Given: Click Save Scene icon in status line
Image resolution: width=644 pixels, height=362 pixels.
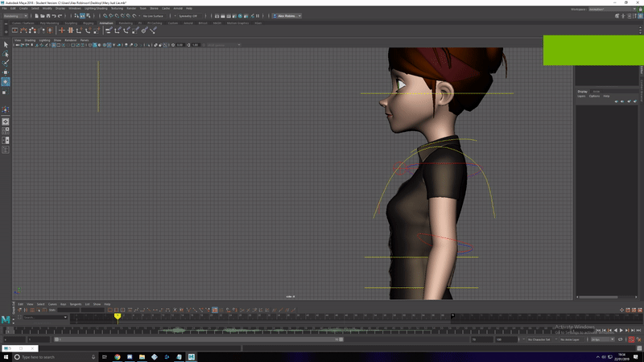Looking at the screenshot, I should (x=48, y=15).
